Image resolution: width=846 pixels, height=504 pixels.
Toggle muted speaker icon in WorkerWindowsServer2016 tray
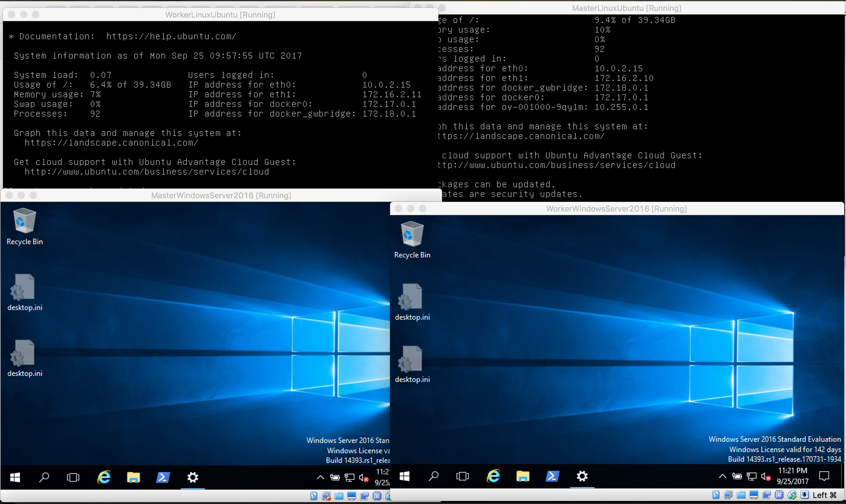[766, 477]
